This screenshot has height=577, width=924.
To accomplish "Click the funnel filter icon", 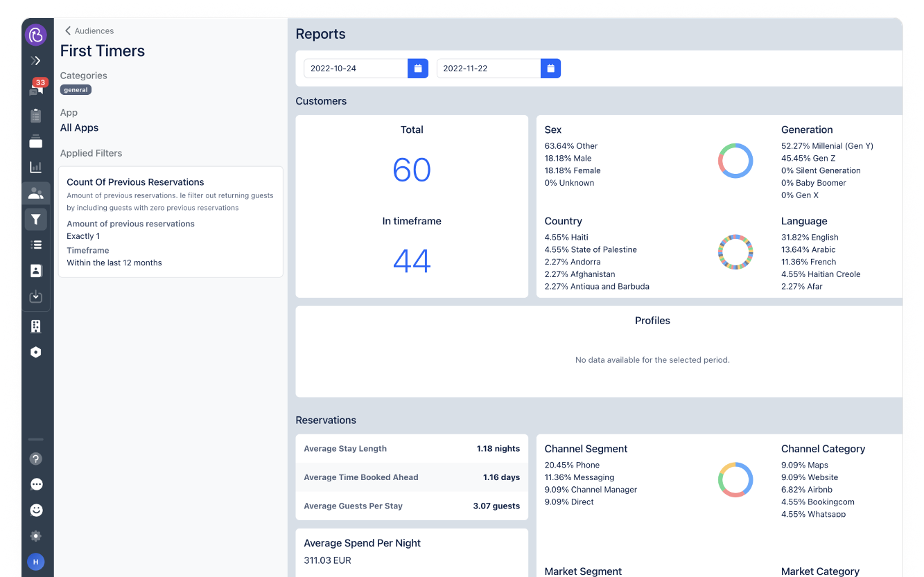I will [x=36, y=220].
